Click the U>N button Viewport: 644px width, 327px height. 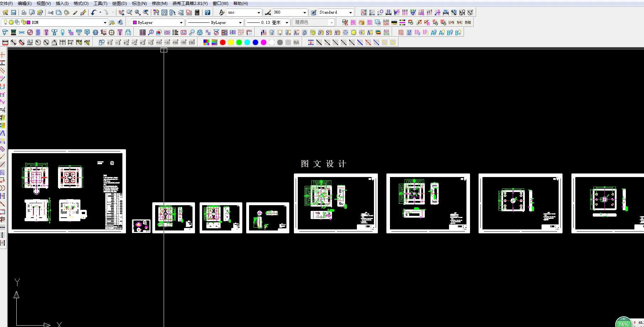click(451, 22)
